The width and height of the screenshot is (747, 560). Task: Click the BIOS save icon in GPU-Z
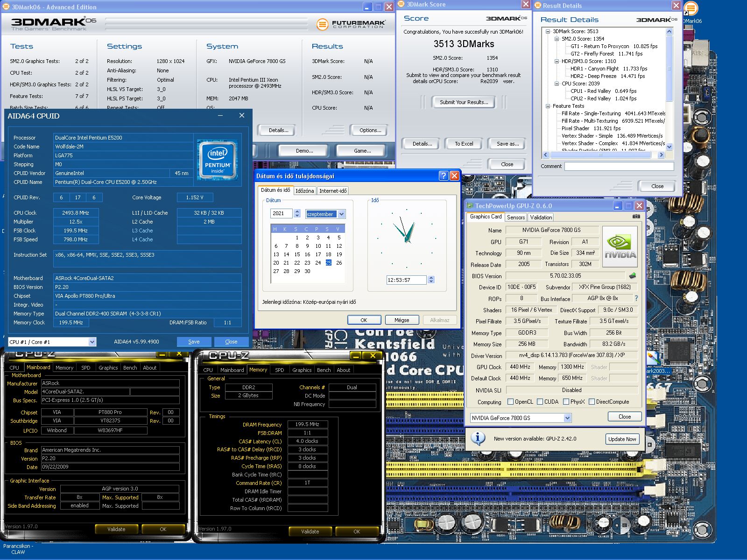coord(633,275)
